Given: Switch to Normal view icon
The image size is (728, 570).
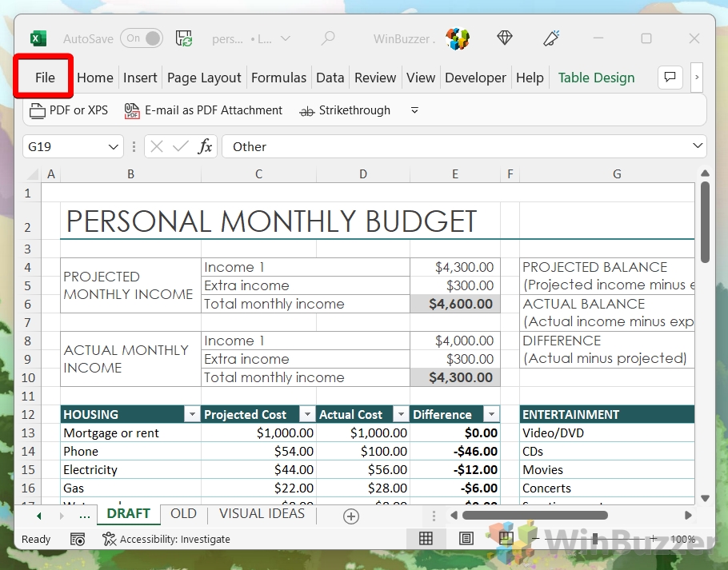Looking at the screenshot, I should [x=426, y=539].
